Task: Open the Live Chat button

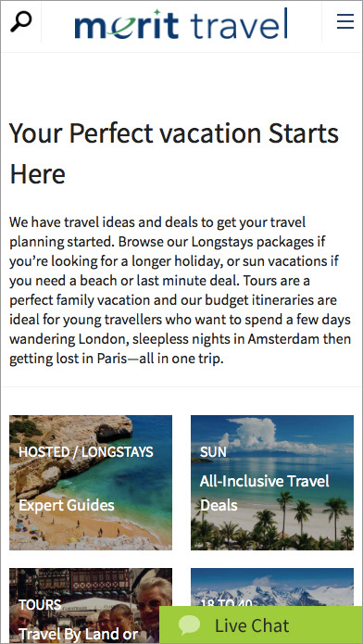Action: pyautogui.click(x=261, y=625)
